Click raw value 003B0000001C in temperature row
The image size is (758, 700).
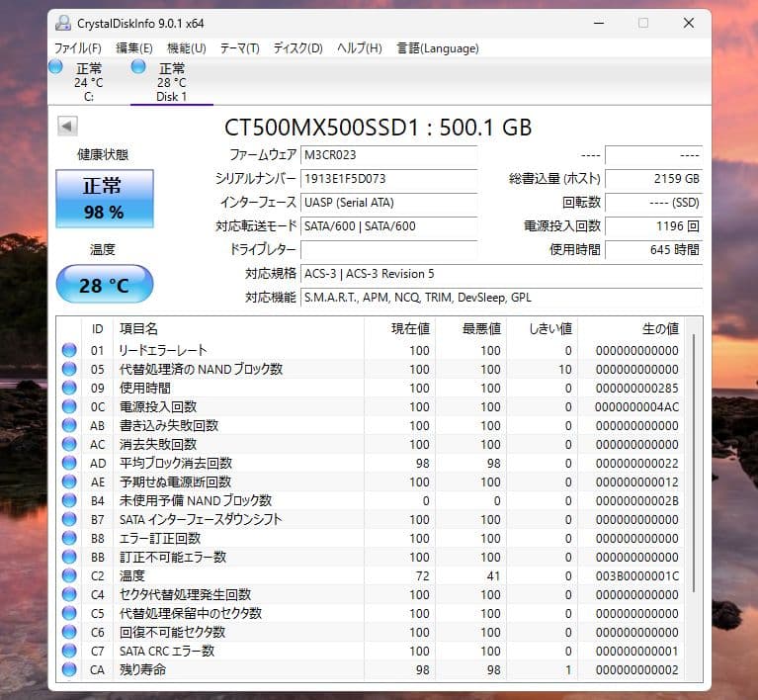[x=636, y=575]
